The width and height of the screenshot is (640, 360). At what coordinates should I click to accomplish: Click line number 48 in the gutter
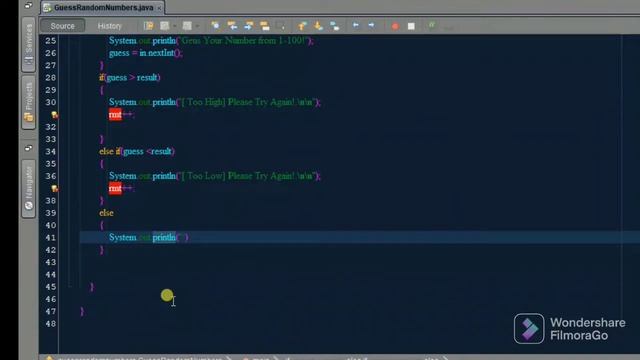(x=51, y=324)
